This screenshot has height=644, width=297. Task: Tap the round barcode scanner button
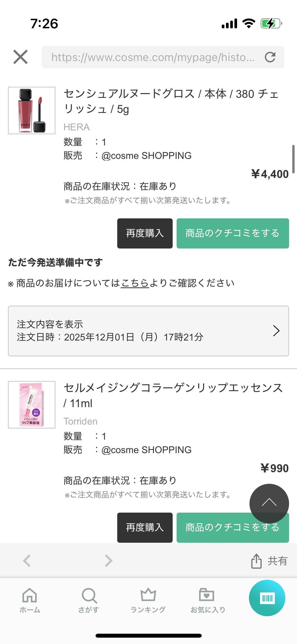tap(267, 598)
